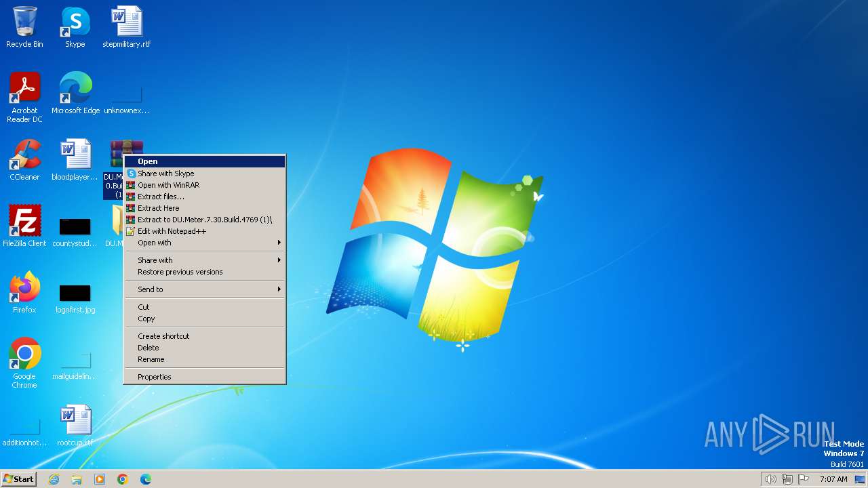The image size is (868, 488).
Task: Click the taskbar clock showing 7:07 AM
Action: click(833, 479)
